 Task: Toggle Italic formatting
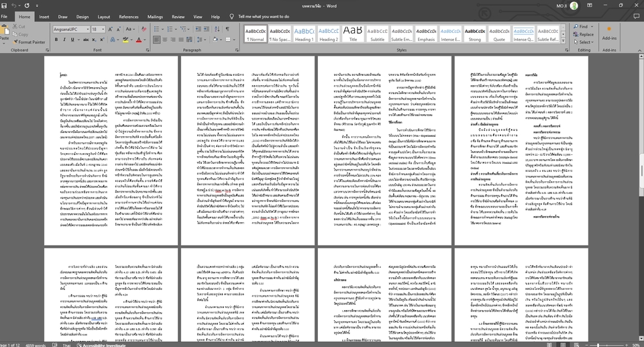coord(64,40)
